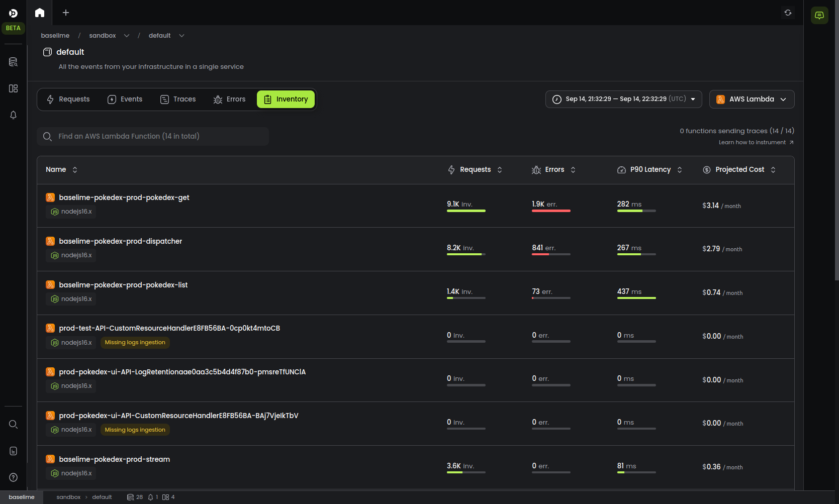Click Missing logs ingestion badge for prod-pokedex-ui-API-CustomResourceHandler
This screenshot has height=504, width=839.
tap(135, 430)
